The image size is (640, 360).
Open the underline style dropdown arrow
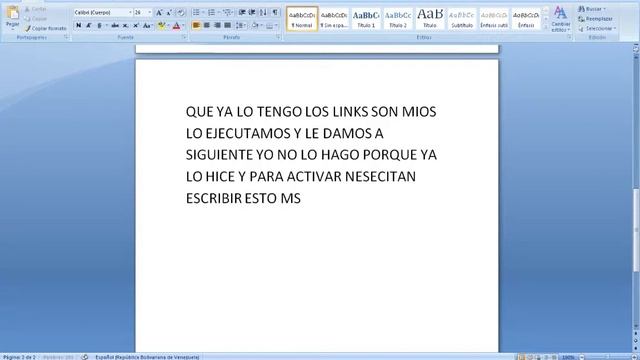pyautogui.click(x=107, y=26)
